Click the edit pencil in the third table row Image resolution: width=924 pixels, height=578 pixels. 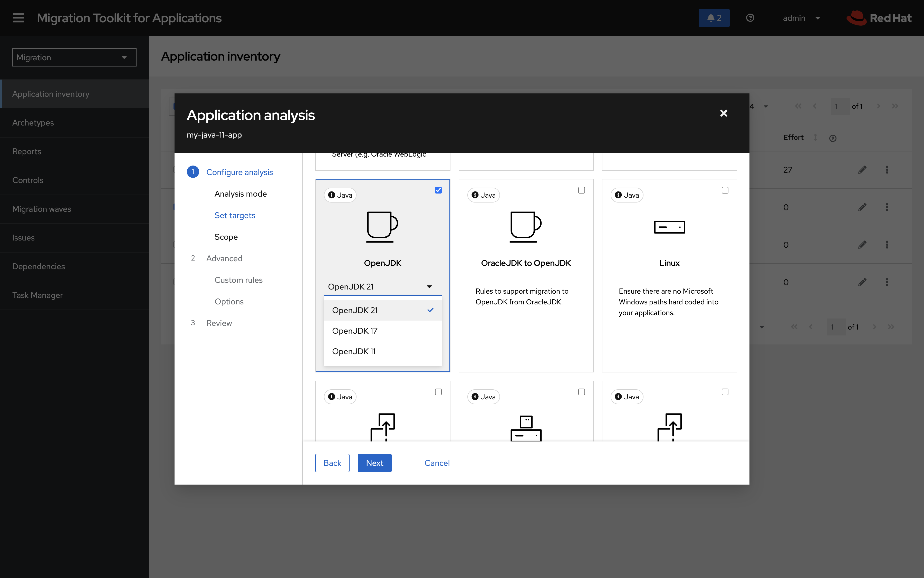coord(862,245)
